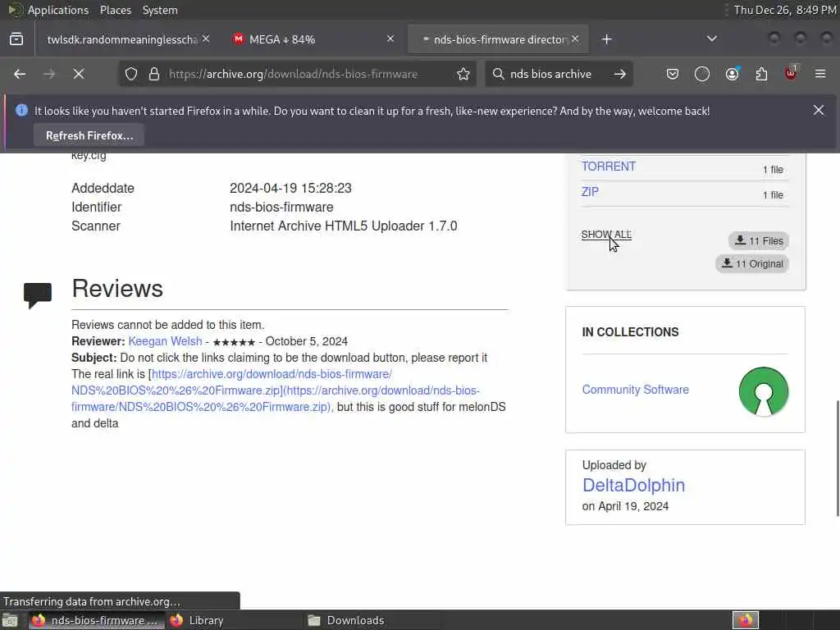
Task: Click the search magnifier icon
Action: pos(498,74)
